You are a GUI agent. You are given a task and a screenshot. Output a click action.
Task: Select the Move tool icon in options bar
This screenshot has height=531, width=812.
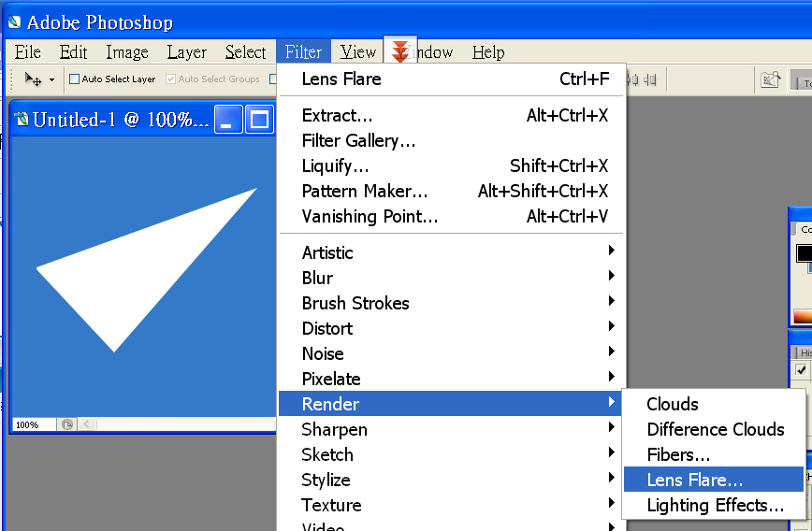coord(33,79)
